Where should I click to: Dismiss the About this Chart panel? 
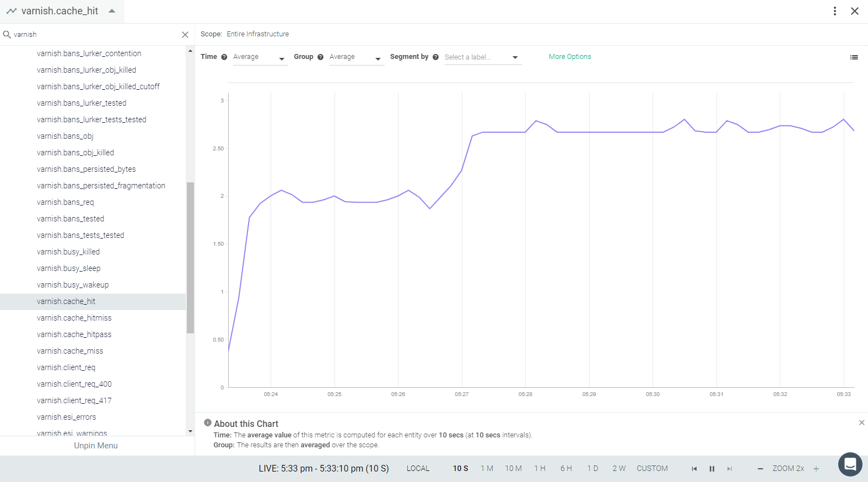point(861,423)
